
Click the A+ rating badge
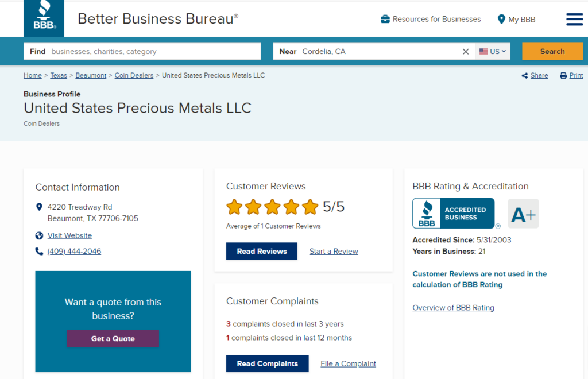(x=523, y=214)
